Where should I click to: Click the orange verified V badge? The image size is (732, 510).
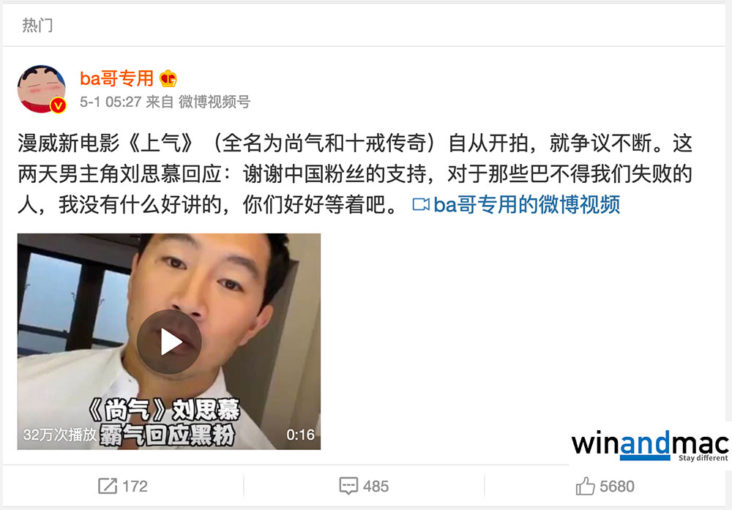[x=58, y=106]
